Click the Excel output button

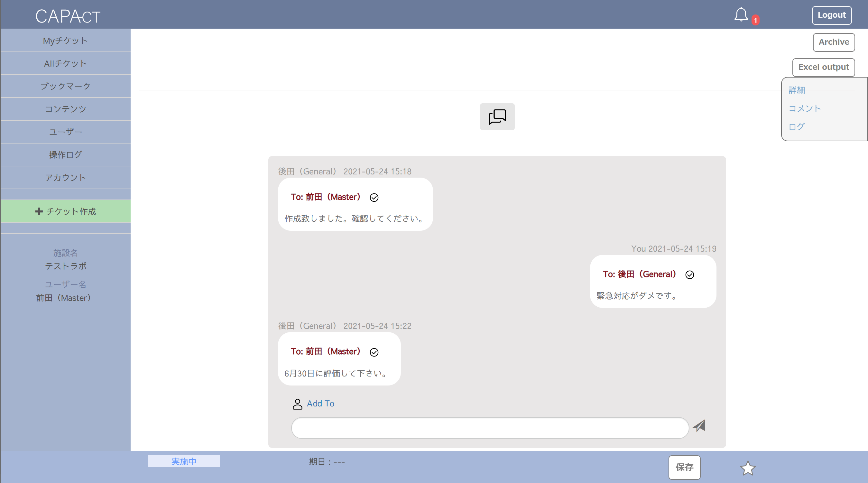point(823,67)
